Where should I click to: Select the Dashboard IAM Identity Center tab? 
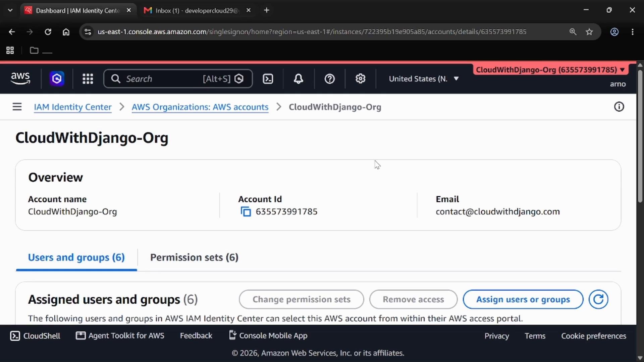78,10
